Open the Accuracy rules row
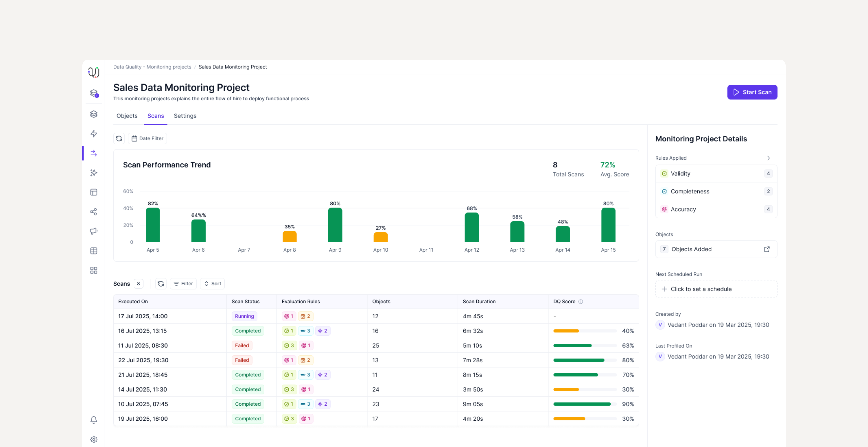 pos(716,209)
